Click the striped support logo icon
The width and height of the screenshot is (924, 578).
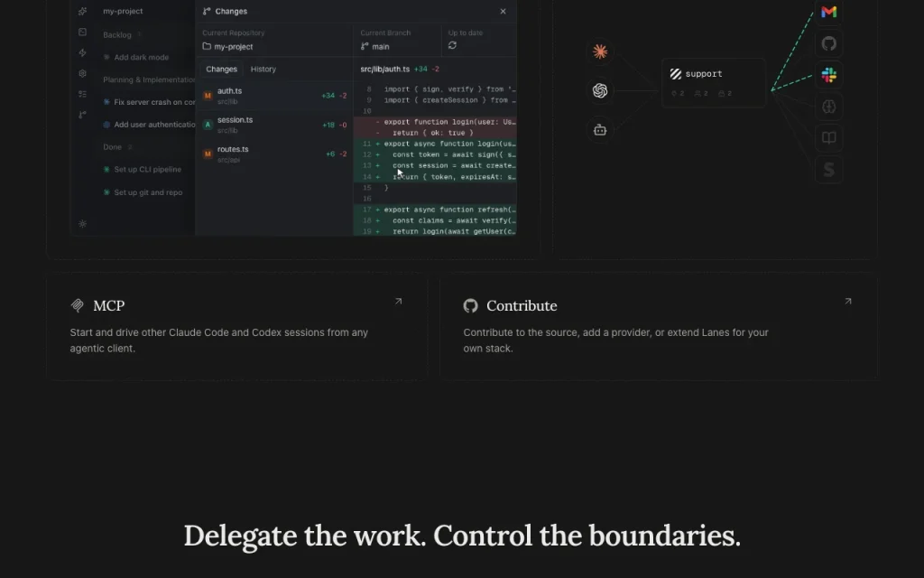(675, 74)
